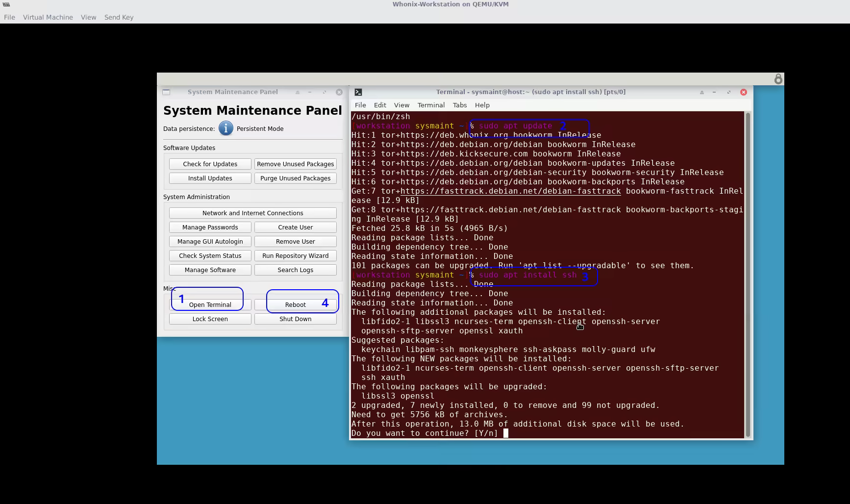This screenshot has height=504, width=850.
Task: Open the Virtual Machine menu
Action: tap(48, 17)
